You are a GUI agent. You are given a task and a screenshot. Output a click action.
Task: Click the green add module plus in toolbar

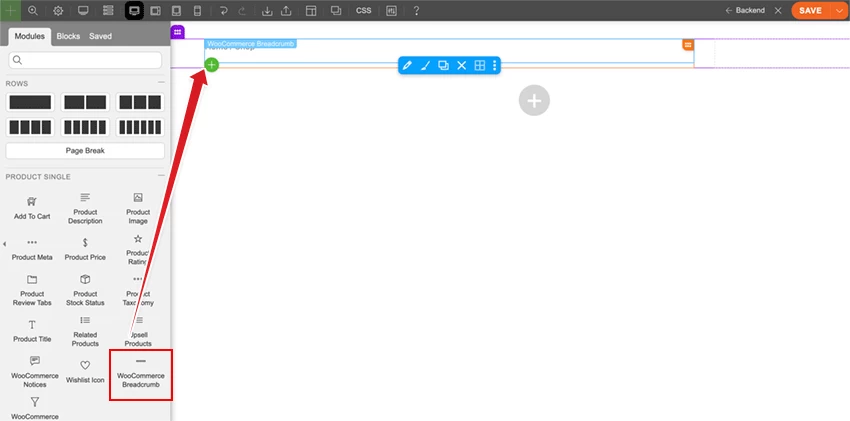point(10,10)
